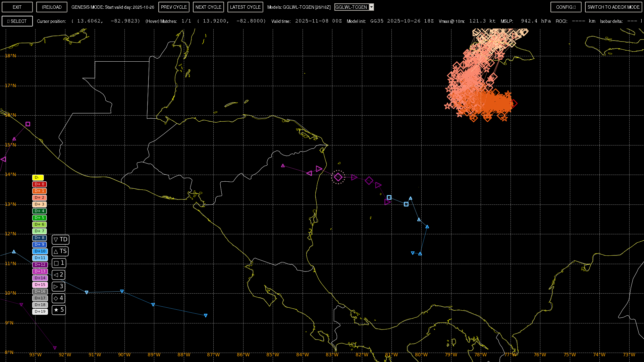Screen dimensions: 644x362
Task: Toggle the D+ 0 red day label
Action: 39,184
